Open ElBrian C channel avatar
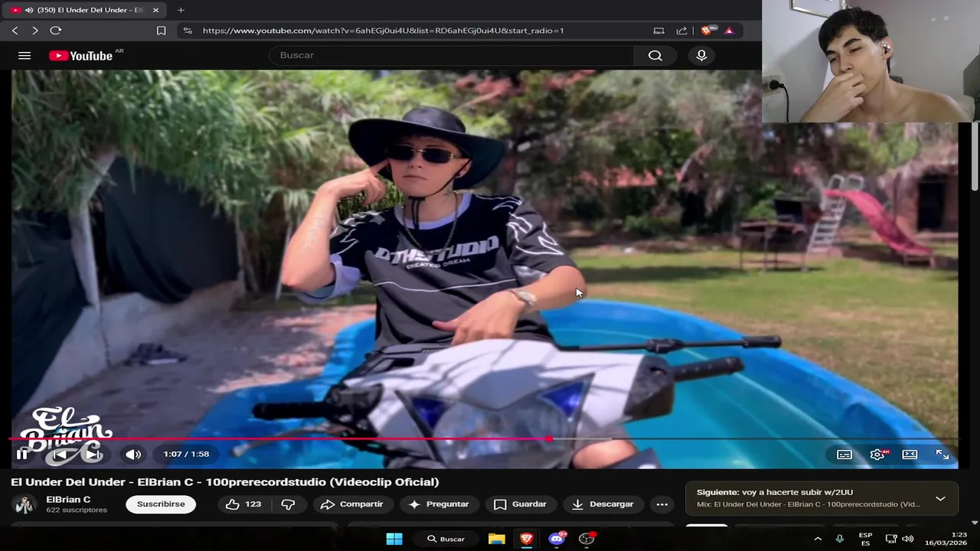The height and width of the screenshot is (551, 980). pyautogui.click(x=24, y=504)
